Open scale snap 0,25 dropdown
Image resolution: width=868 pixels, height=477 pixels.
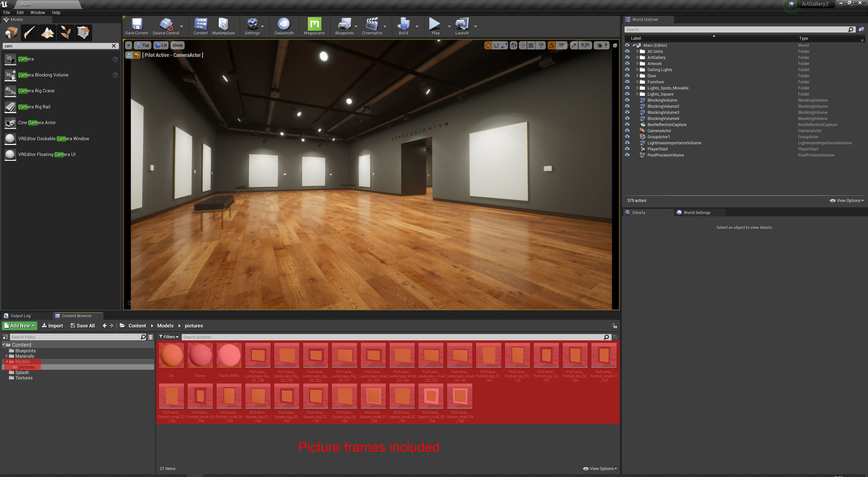click(585, 45)
